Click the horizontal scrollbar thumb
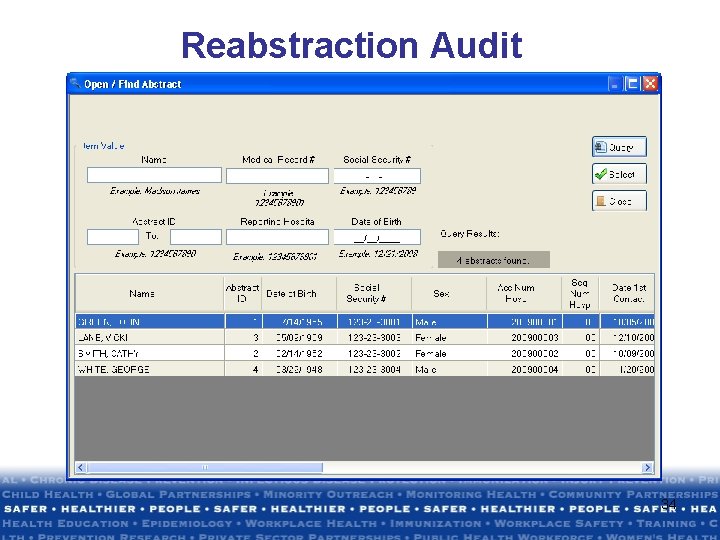The height and width of the screenshot is (540, 720). tap(205, 467)
